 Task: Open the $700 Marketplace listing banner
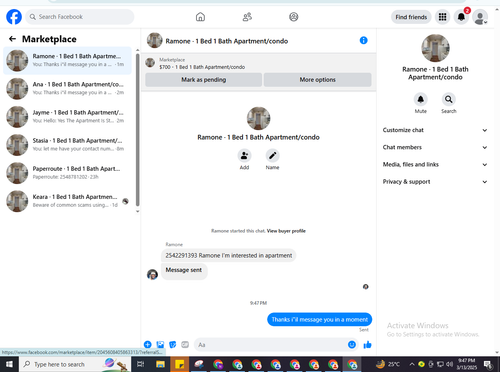(x=258, y=63)
